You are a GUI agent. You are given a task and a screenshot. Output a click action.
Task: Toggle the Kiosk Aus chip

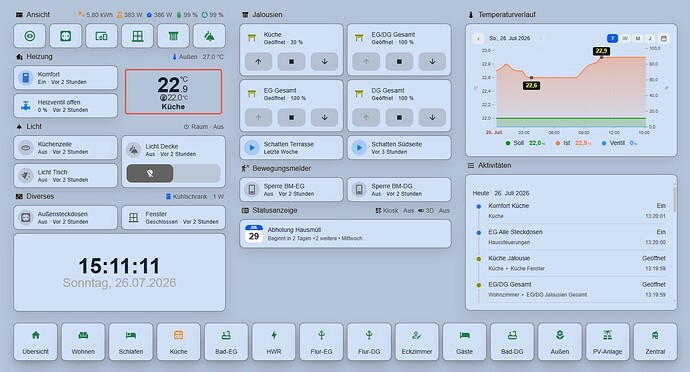394,210
